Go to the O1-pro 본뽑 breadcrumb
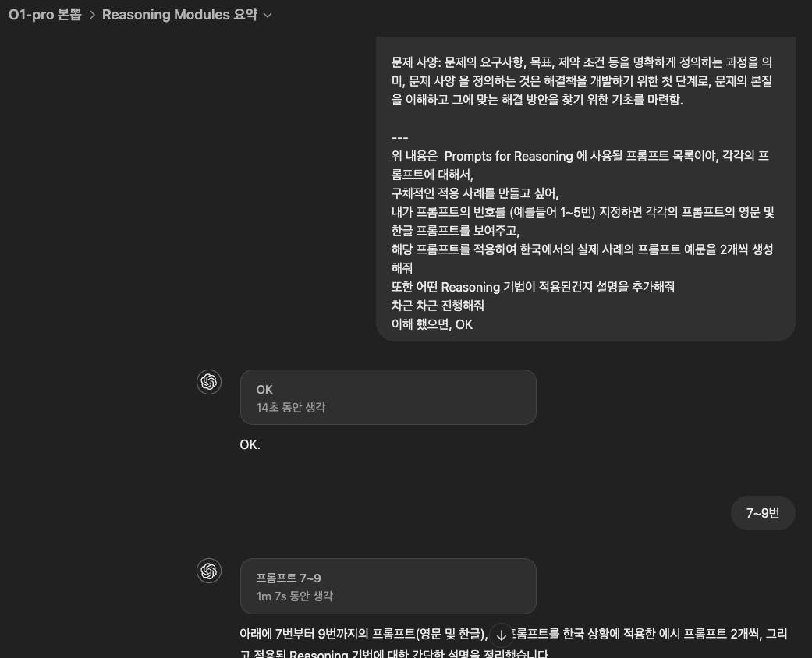Image resolution: width=812 pixels, height=658 pixels. coord(45,15)
